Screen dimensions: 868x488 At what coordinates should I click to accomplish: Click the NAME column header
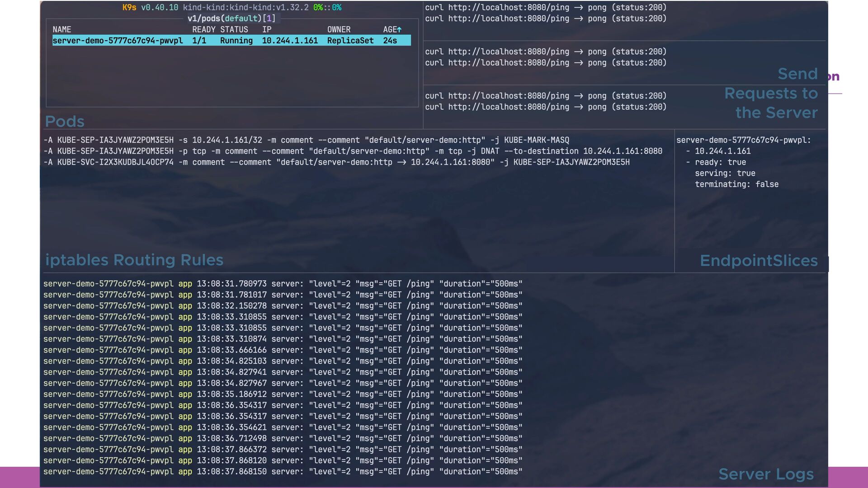click(62, 30)
